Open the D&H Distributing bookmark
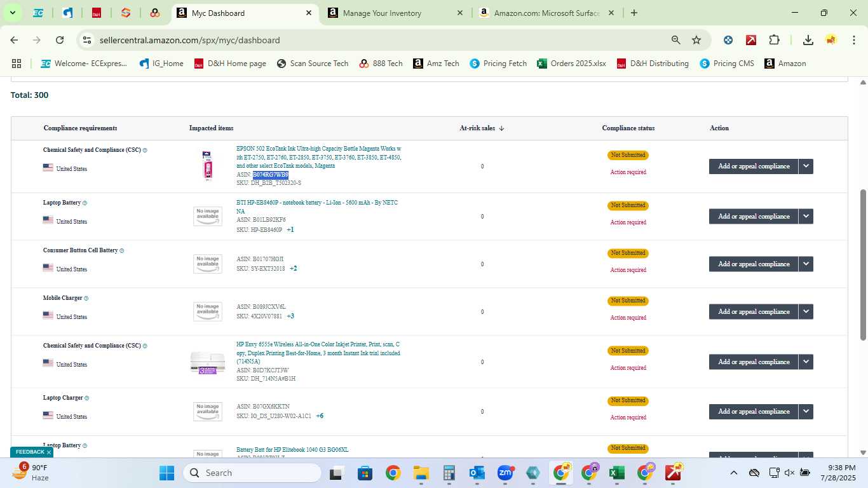 click(653, 64)
